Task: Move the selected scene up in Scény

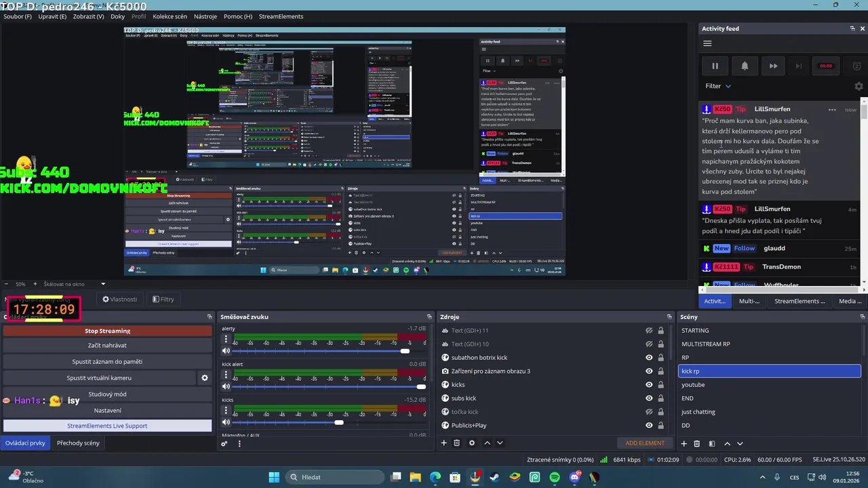Action: (x=727, y=444)
